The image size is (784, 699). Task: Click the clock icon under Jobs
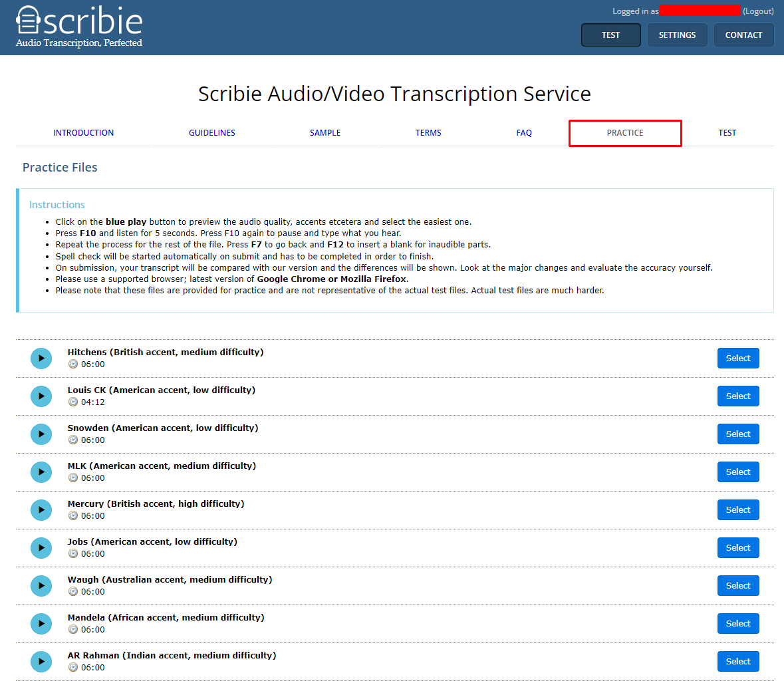pos(73,555)
